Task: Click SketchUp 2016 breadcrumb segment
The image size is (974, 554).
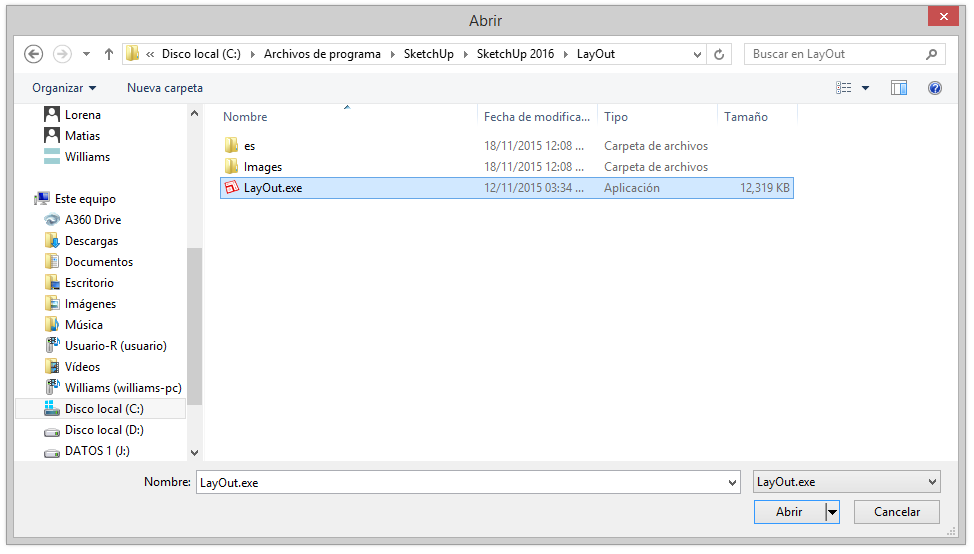Action: tap(516, 54)
